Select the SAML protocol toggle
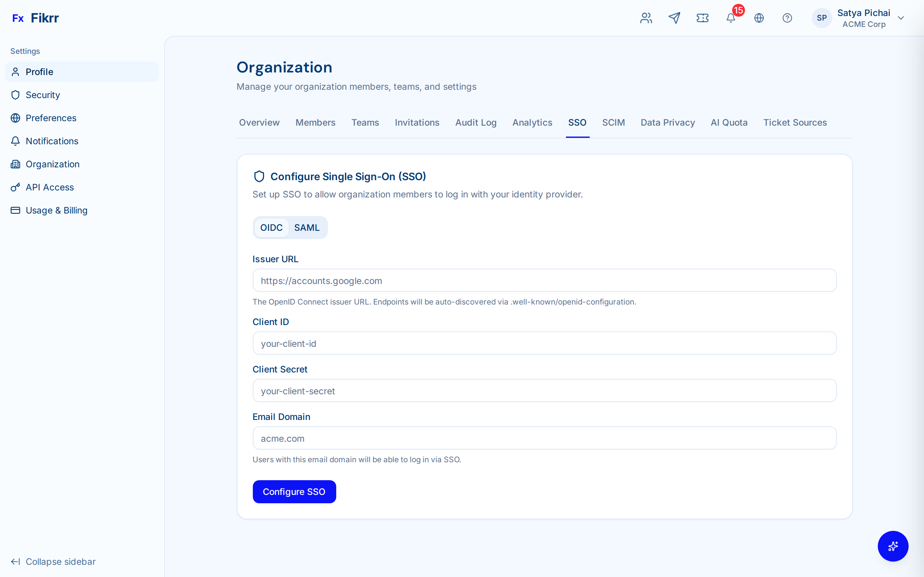This screenshot has height=577, width=924. pyautogui.click(x=307, y=228)
